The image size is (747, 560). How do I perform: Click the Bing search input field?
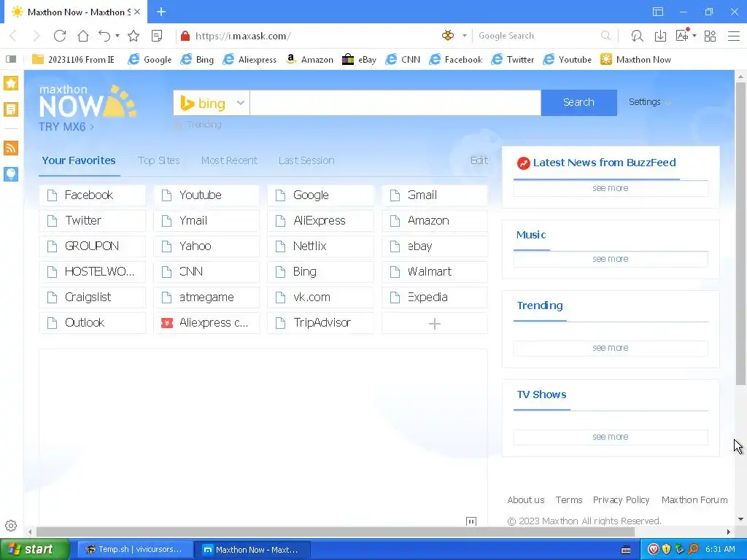pyautogui.click(x=395, y=102)
